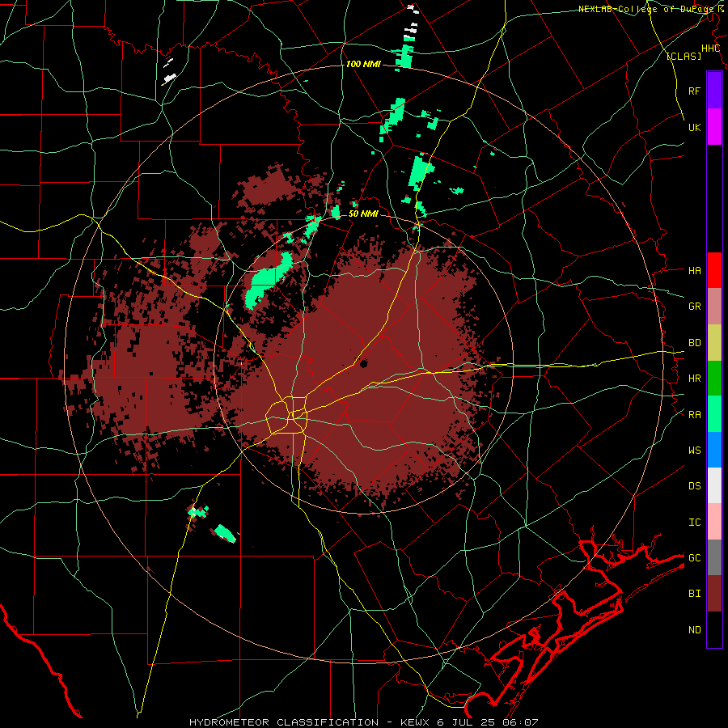Click the BD legend label
The image size is (728, 728).
pyautogui.click(x=694, y=343)
